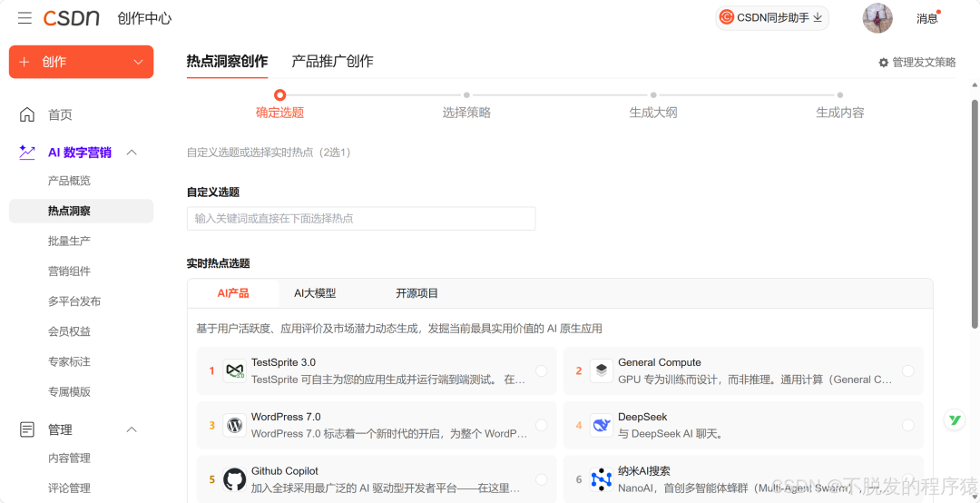Viewport: 980px width, 503px height.
Task: Expand the 创作 button dropdown chevron
Action: 139,62
